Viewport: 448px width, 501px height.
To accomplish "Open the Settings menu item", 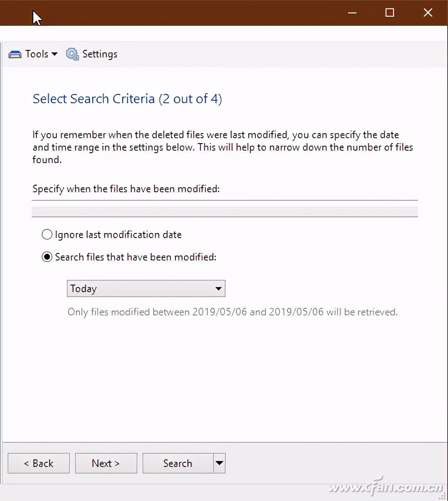I will 100,54.
